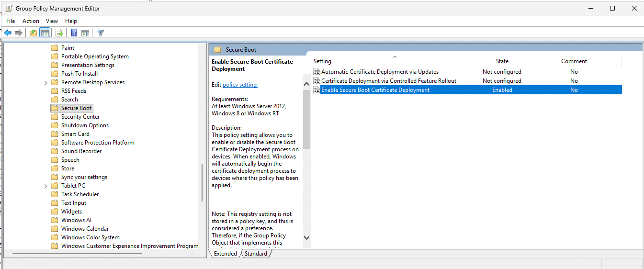Select the Security Center folder icon
The height and width of the screenshot is (269, 644).
(55, 117)
